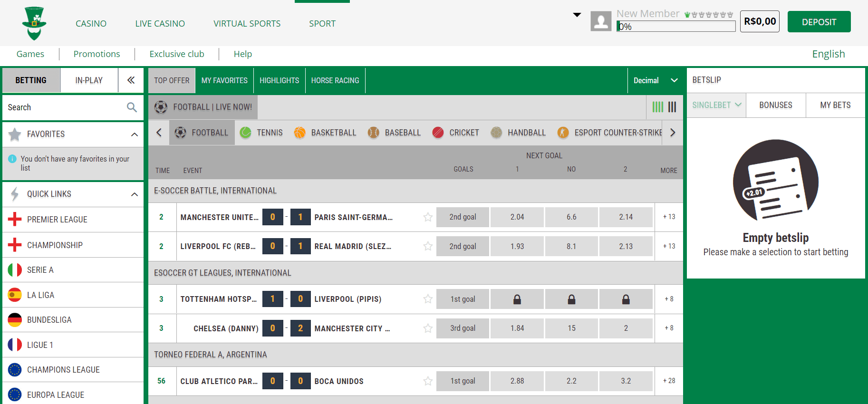The image size is (868, 404).
Task: Choose the Tennis sport icon
Action: pos(245,133)
